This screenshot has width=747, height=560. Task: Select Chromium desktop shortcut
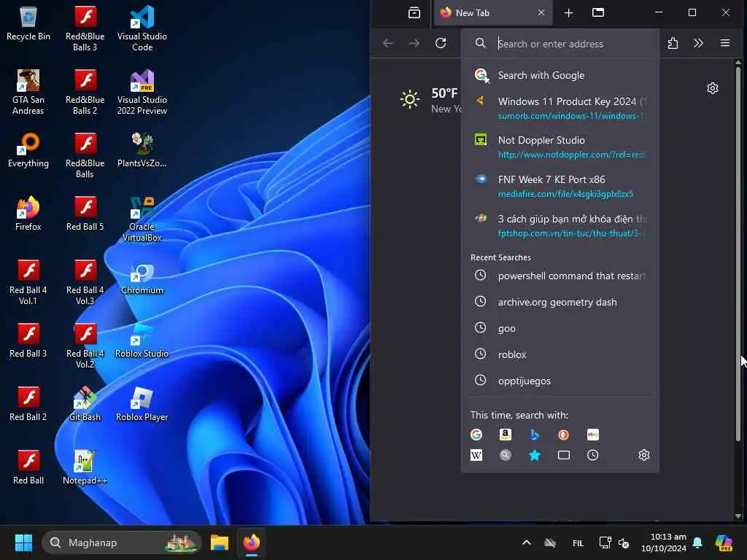142,279
